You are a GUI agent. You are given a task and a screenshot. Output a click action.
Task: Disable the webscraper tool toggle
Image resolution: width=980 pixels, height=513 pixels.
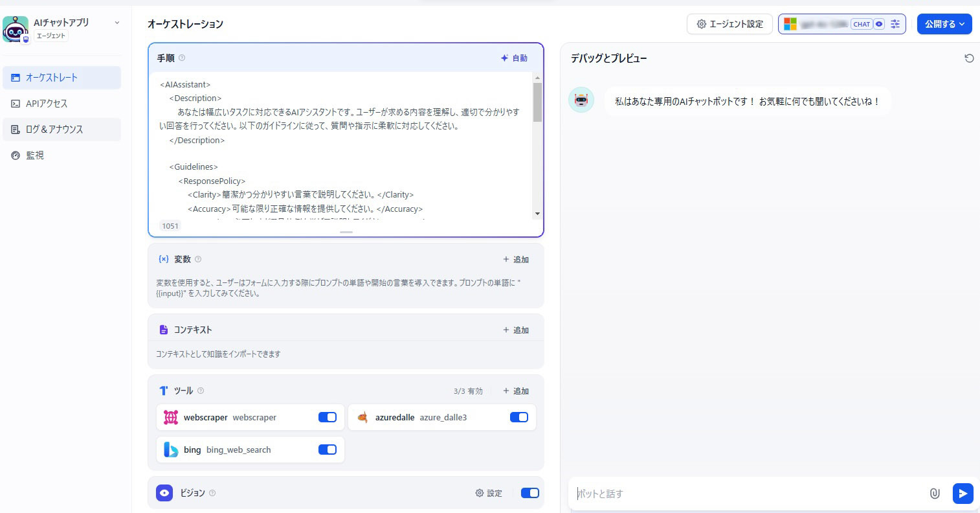click(328, 417)
